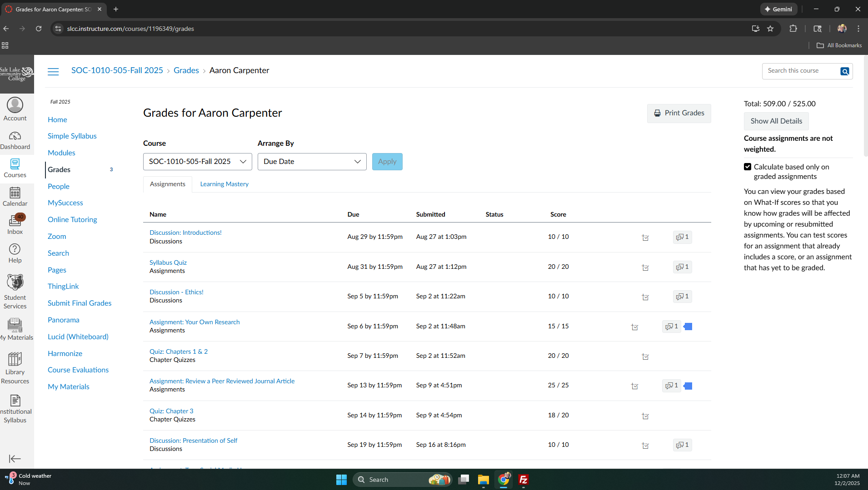Open the Canvas Inbox icon
The image size is (868, 490).
15,221
